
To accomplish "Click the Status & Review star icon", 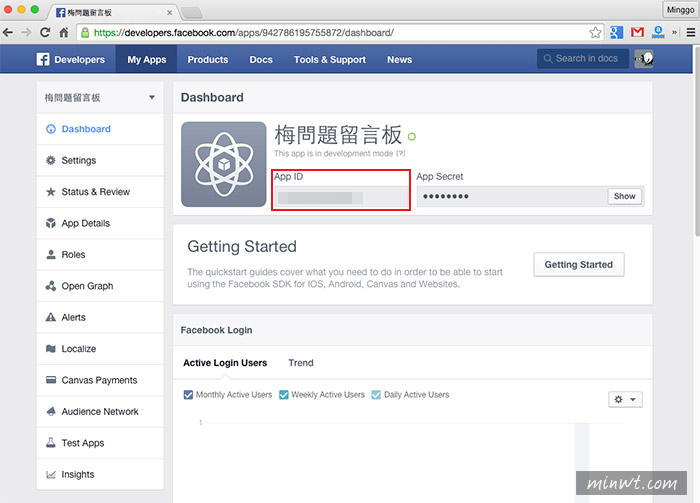I will point(51,192).
